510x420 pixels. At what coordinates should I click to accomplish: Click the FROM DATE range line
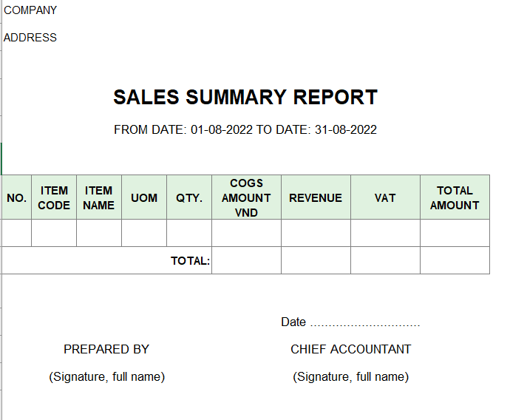click(x=245, y=129)
